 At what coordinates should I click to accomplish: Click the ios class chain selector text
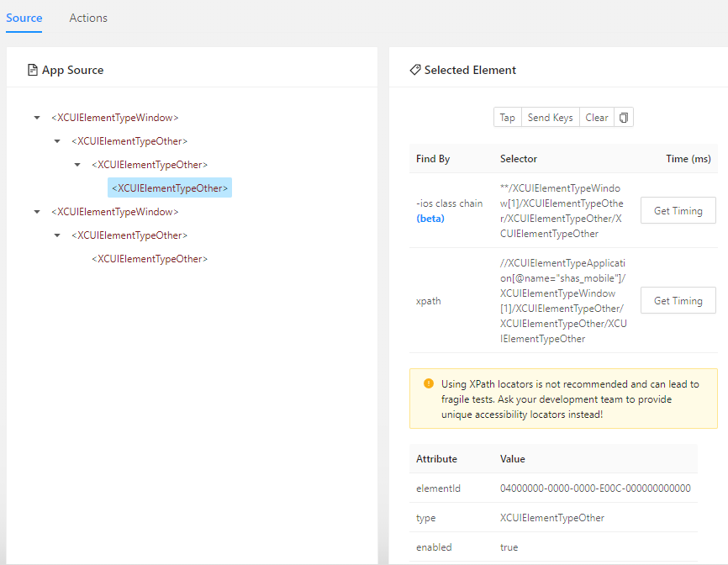click(562, 211)
